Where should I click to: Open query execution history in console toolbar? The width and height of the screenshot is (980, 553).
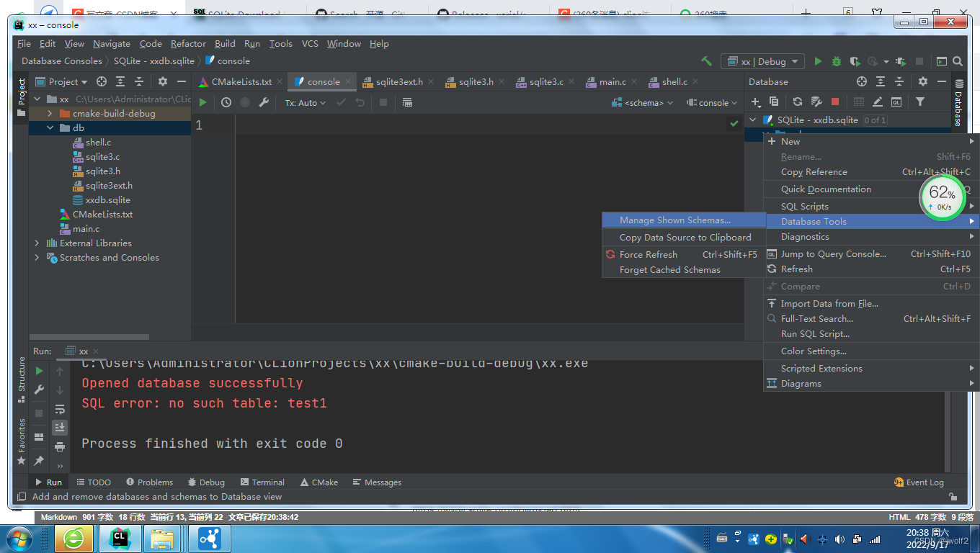coord(226,102)
